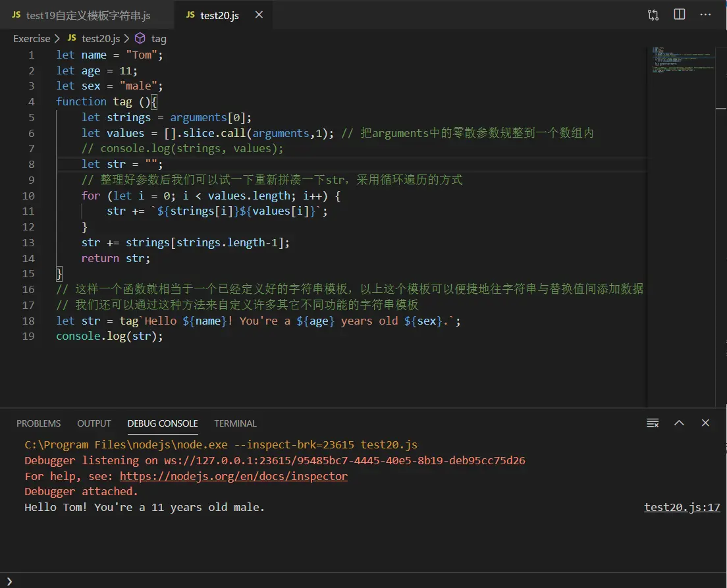Click '${sex}' in the template literal
727x588 pixels.
pyautogui.click(x=423, y=321)
